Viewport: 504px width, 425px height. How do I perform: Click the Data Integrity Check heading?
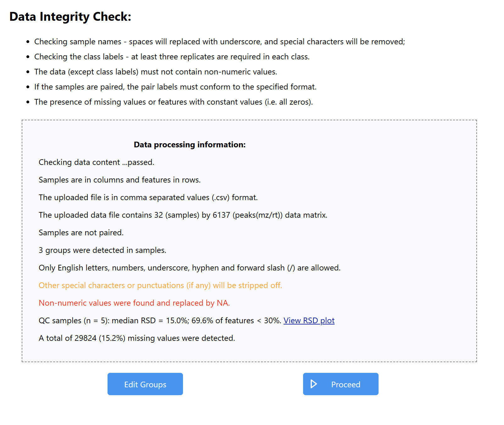[70, 16]
